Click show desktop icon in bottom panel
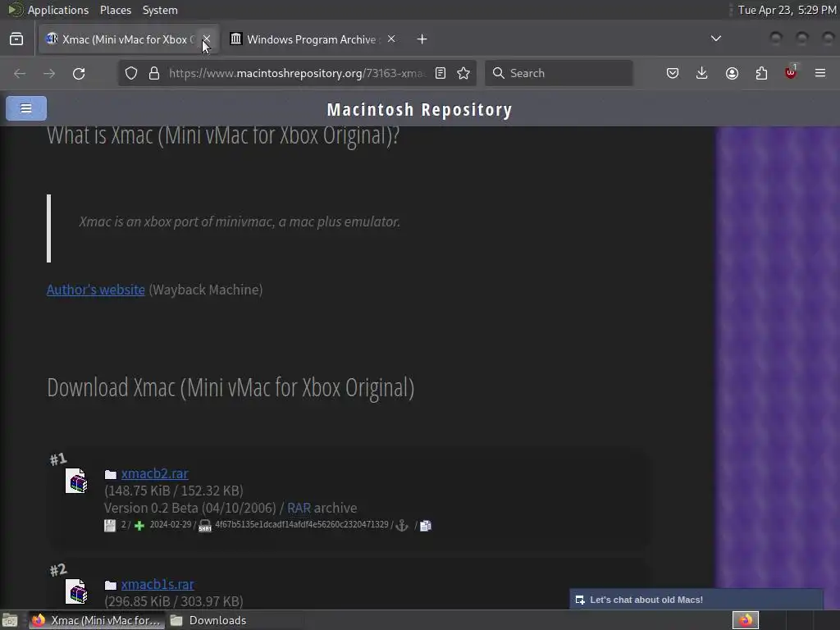Screen dimensions: 840x630 pos(10,620)
